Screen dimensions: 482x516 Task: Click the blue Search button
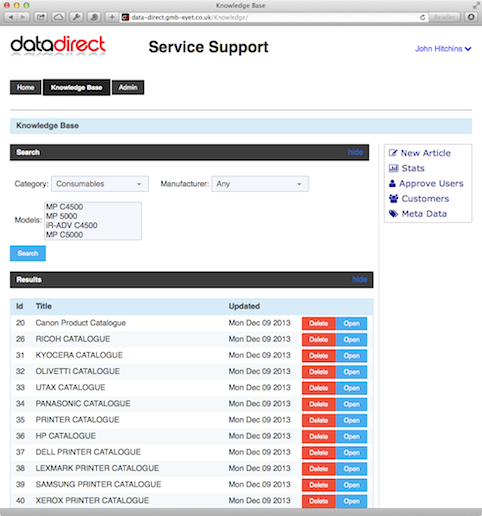click(x=28, y=253)
